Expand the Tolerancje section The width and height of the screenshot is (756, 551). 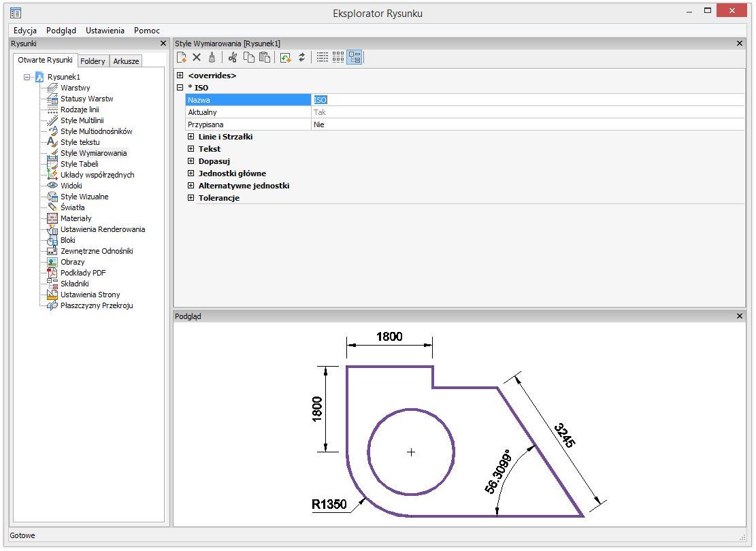click(x=191, y=198)
